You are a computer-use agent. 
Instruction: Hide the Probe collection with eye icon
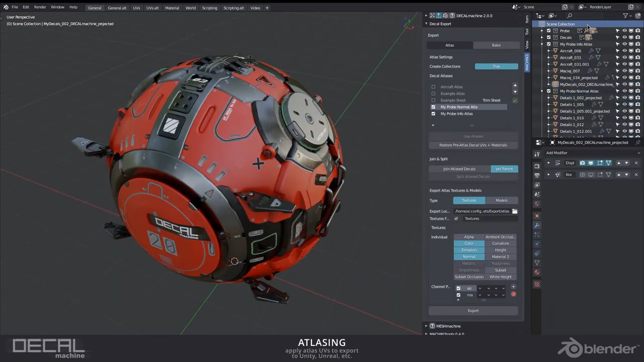point(624,31)
